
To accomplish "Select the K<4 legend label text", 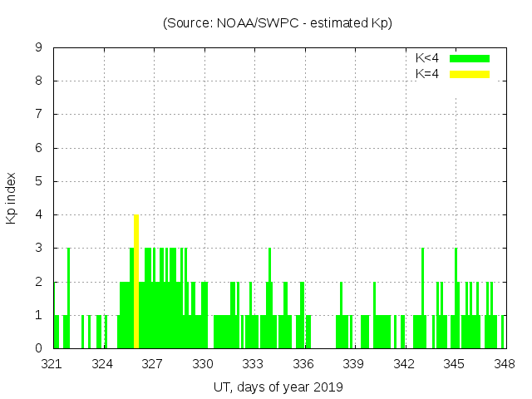I will tap(427, 58).
